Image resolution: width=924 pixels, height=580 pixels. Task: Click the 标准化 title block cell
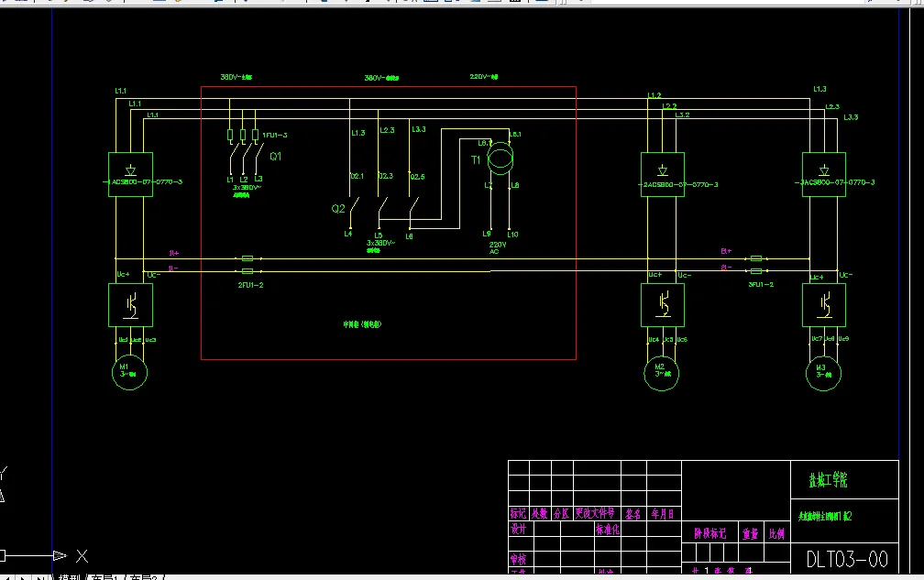608,530
